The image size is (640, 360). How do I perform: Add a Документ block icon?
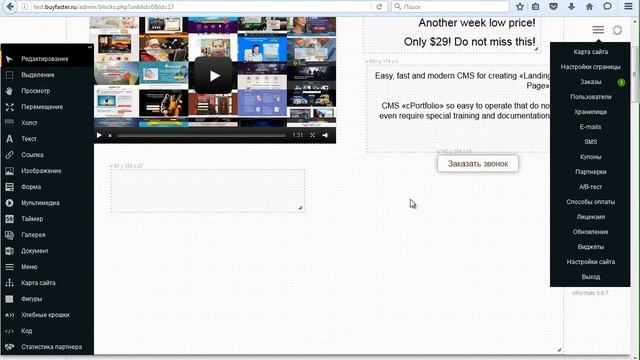9,251
